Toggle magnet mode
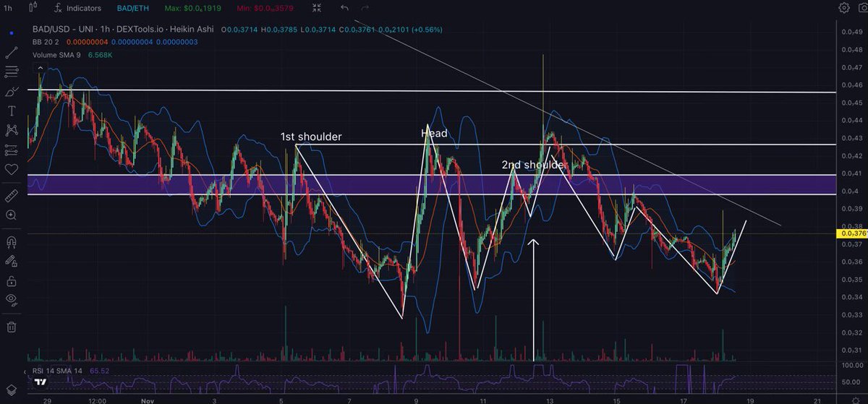Screen dimensions: 868x404 (x=11, y=242)
